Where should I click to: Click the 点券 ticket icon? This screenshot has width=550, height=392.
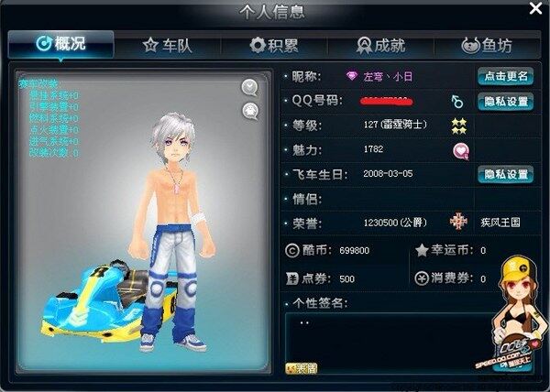tap(291, 278)
